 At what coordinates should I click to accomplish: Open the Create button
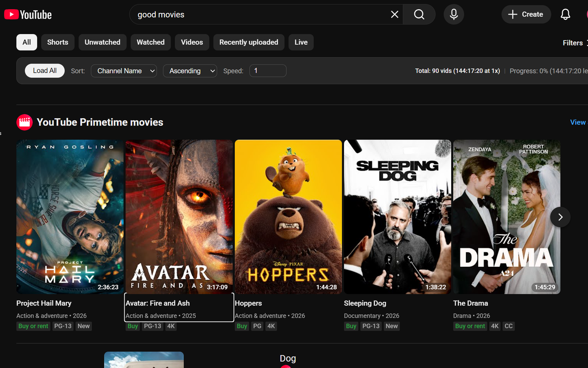526,14
